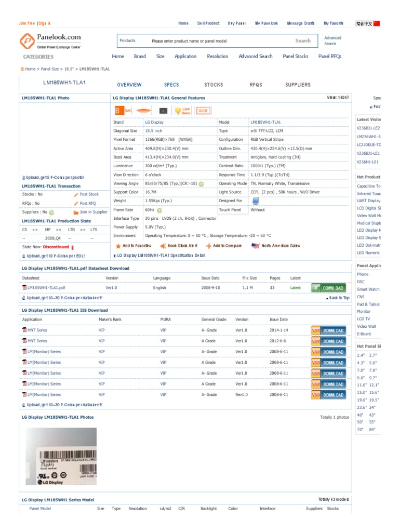The width and height of the screenshot is (399, 532).
Task: Click PDF icon beside LM185WH1-TLA1.pdf
Action: click(24, 287)
